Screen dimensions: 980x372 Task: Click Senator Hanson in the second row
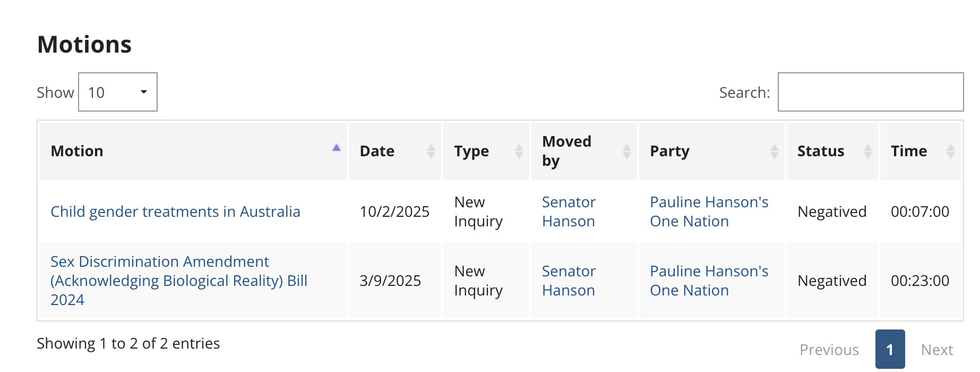[569, 281]
